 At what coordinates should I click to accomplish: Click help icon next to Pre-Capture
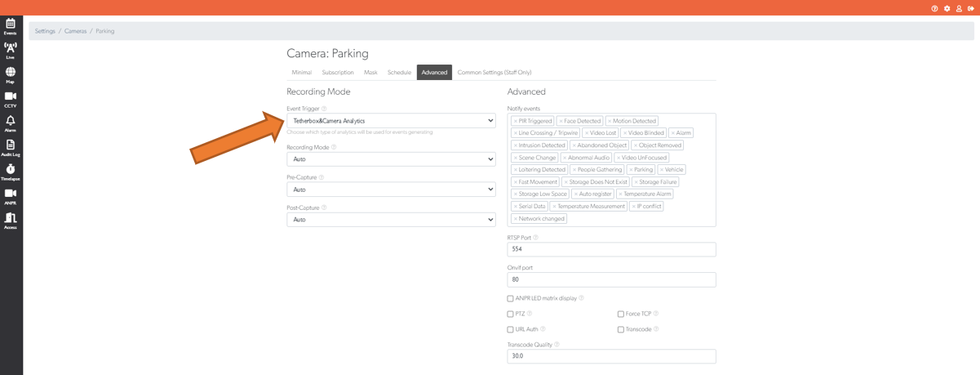pyautogui.click(x=321, y=177)
